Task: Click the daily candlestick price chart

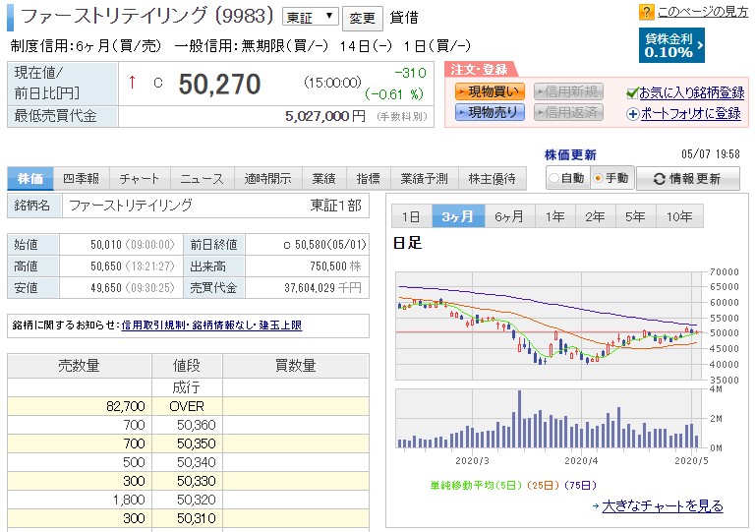Action: pyautogui.click(x=551, y=325)
